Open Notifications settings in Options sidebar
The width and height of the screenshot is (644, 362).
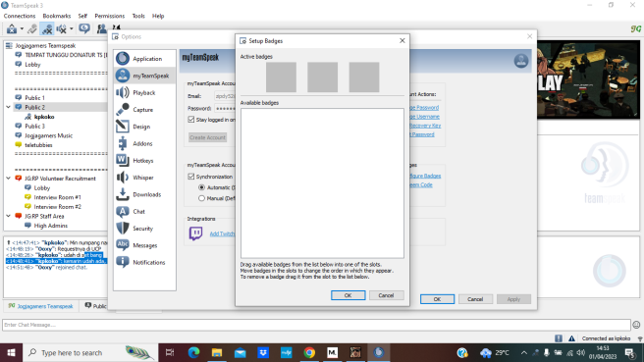click(x=144, y=262)
